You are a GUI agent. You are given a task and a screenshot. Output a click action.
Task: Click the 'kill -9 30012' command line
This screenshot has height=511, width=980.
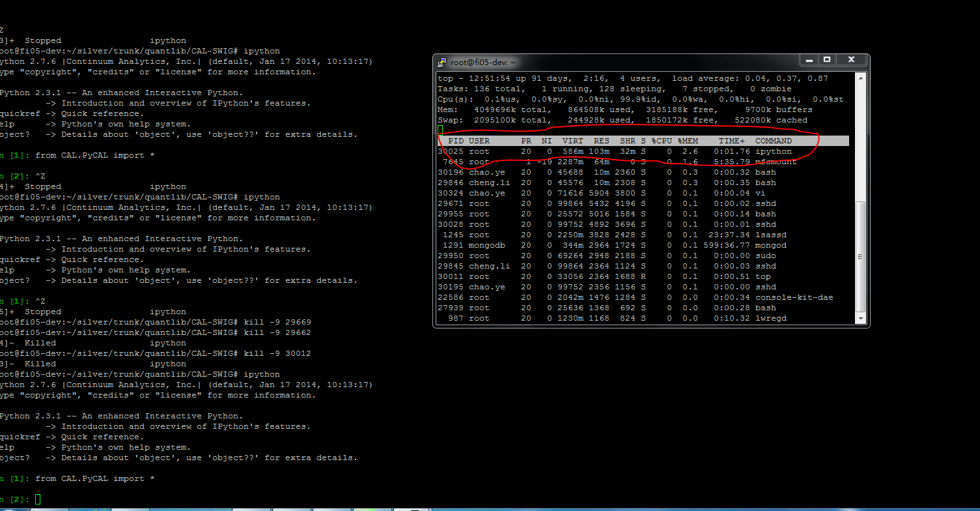coord(277,353)
